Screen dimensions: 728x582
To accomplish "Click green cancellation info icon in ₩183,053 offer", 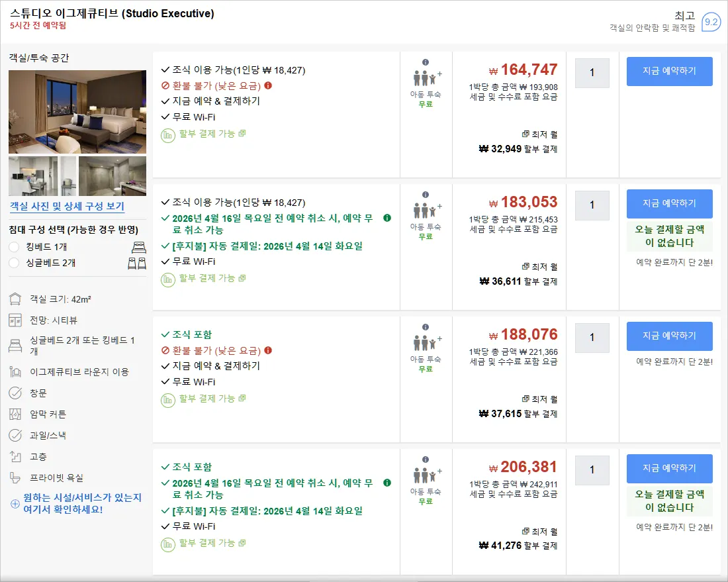I will (x=387, y=218).
